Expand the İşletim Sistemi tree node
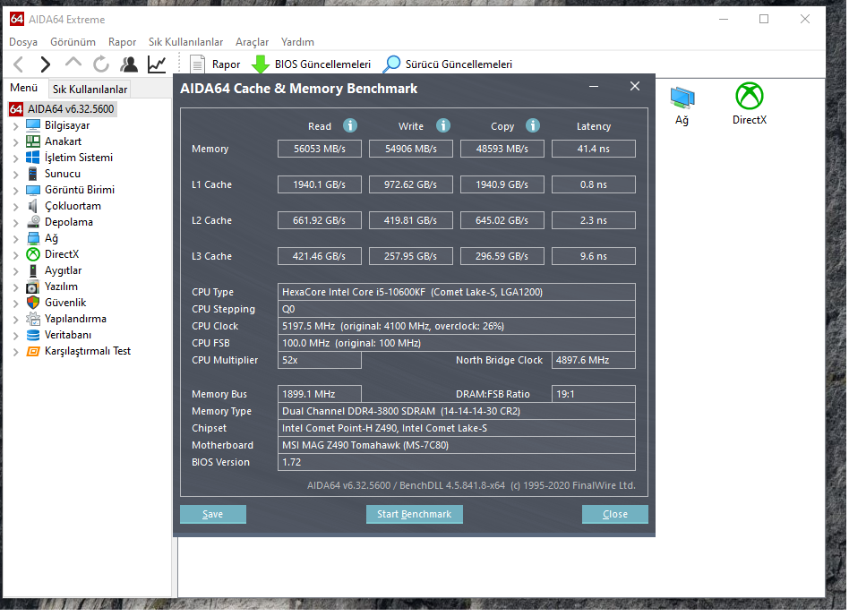 coord(16,158)
